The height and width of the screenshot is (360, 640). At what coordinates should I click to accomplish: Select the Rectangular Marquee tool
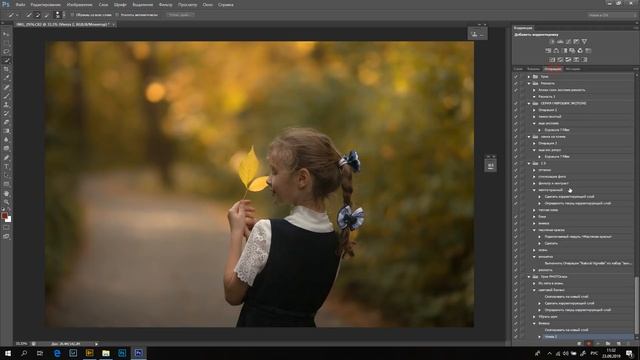[6, 43]
